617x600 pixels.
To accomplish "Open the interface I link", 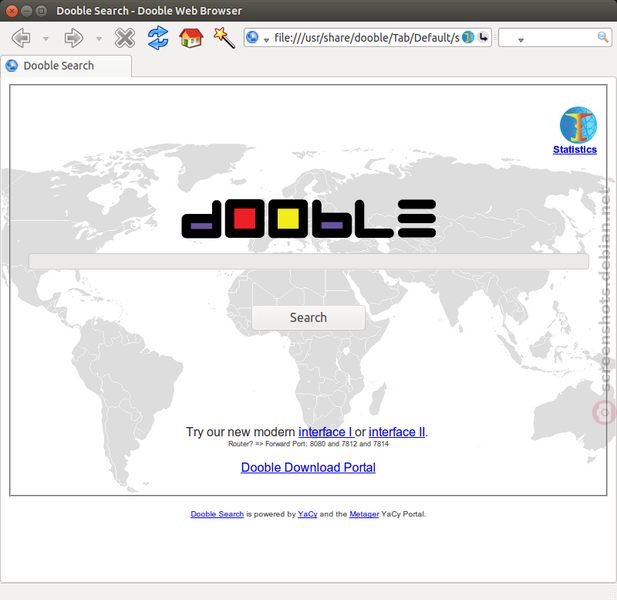I will [x=326, y=432].
